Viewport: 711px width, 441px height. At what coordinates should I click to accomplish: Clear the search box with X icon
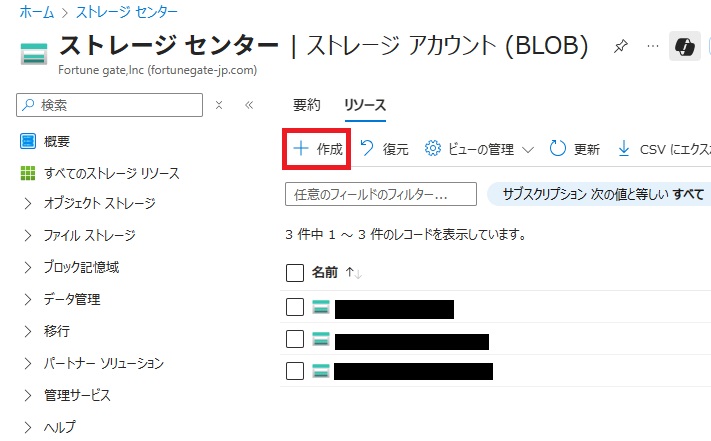(x=219, y=104)
